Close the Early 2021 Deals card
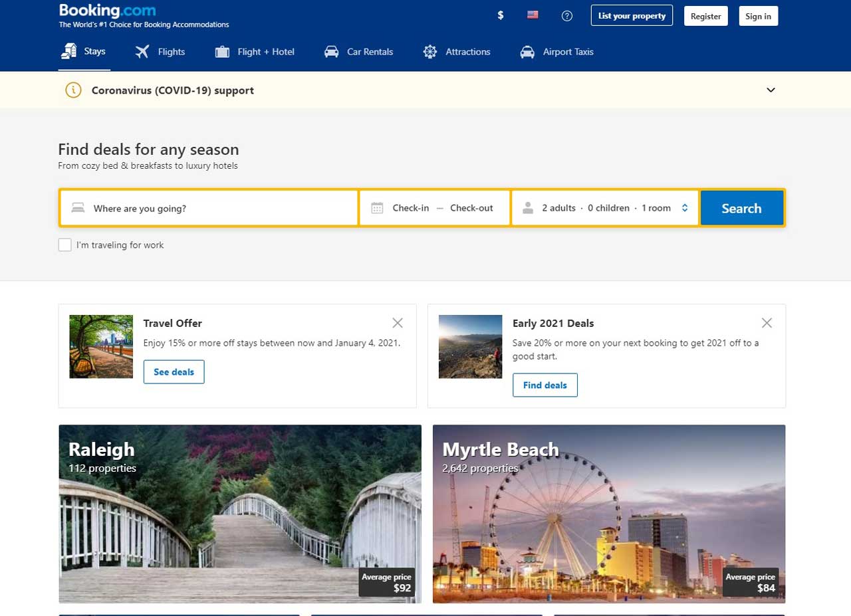Viewport: 851px width, 616px height. [767, 323]
